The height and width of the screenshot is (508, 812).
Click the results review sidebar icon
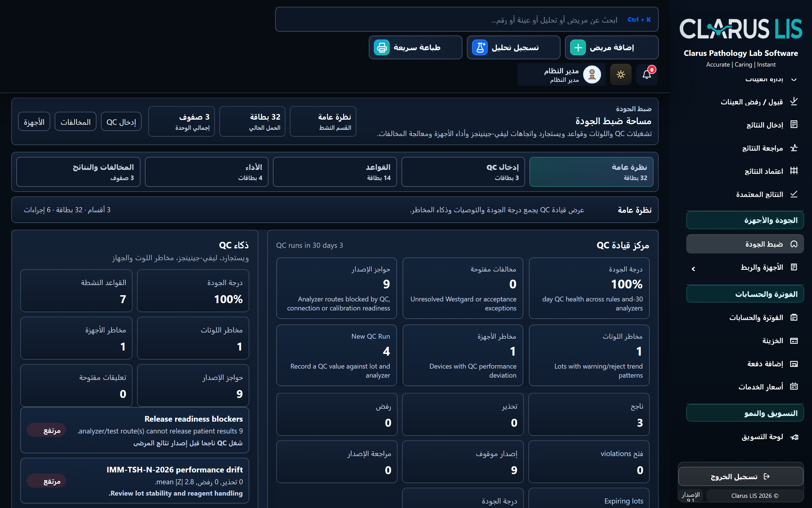coord(794,148)
